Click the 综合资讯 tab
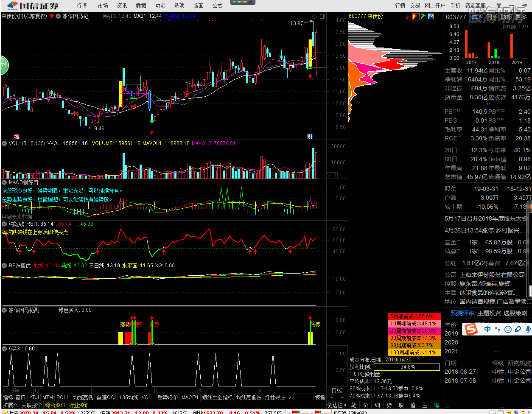Screen dimensions: 532x414 point(55,405)
